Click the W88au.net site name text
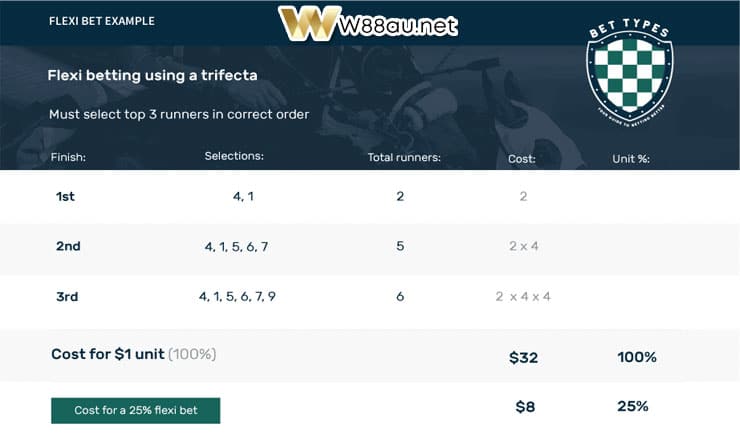This screenshot has width=740, height=435. tap(398, 25)
